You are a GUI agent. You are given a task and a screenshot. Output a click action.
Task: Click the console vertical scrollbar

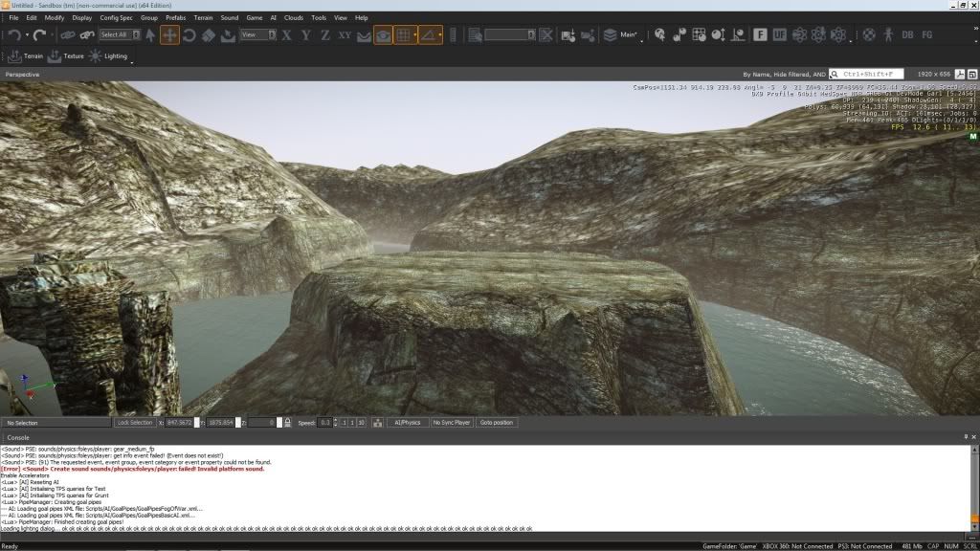pyautogui.click(x=974, y=488)
